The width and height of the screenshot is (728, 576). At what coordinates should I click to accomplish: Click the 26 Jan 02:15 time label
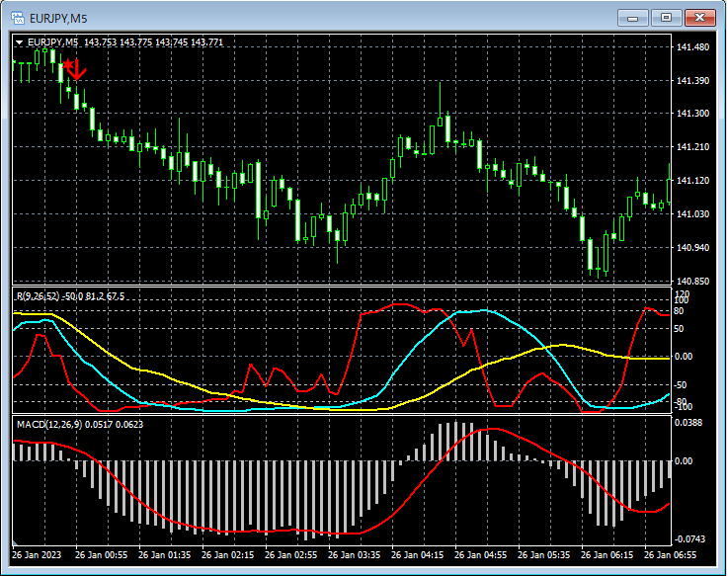(x=227, y=555)
